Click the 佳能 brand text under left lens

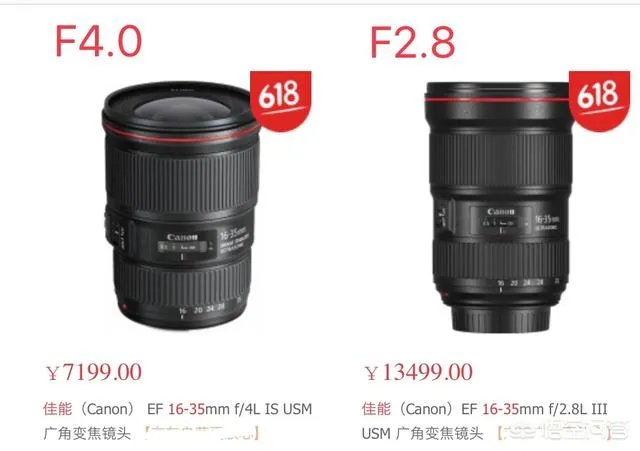click(x=58, y=409)
